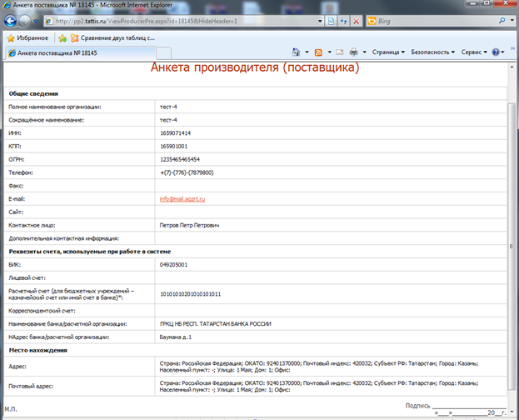The width and height of the screenshot is (519, 420).
Task: Expand the address bar history dropdown
Action: 320,21
